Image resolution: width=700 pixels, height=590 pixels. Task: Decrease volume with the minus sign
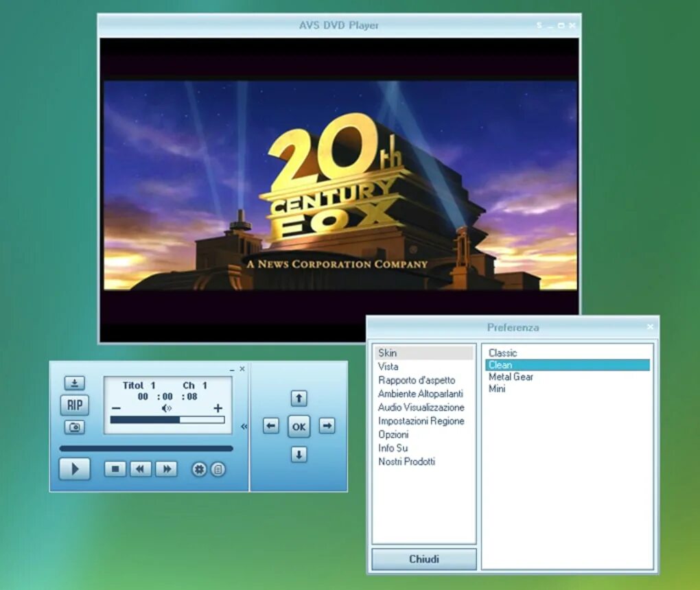point(116,408)
